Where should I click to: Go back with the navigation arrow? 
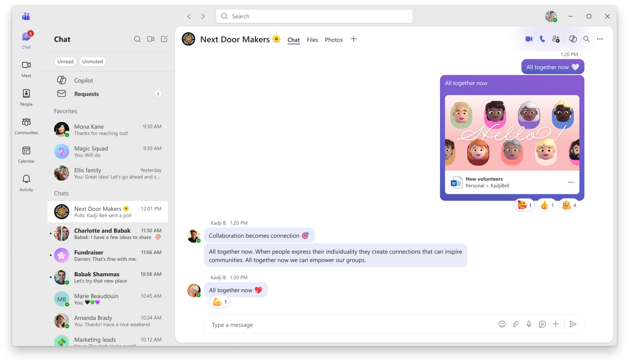(x=189, y=16)
